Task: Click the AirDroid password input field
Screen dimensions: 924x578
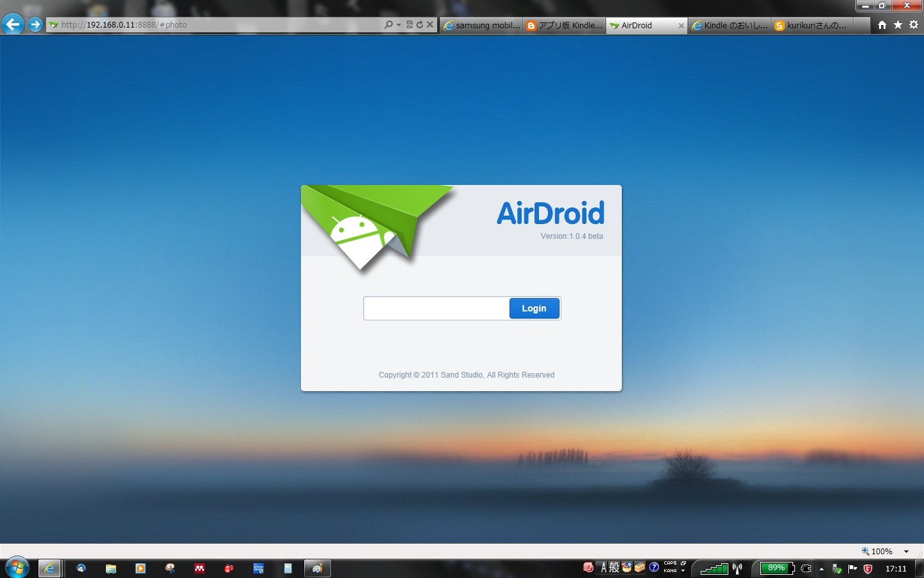Action: 436,308
